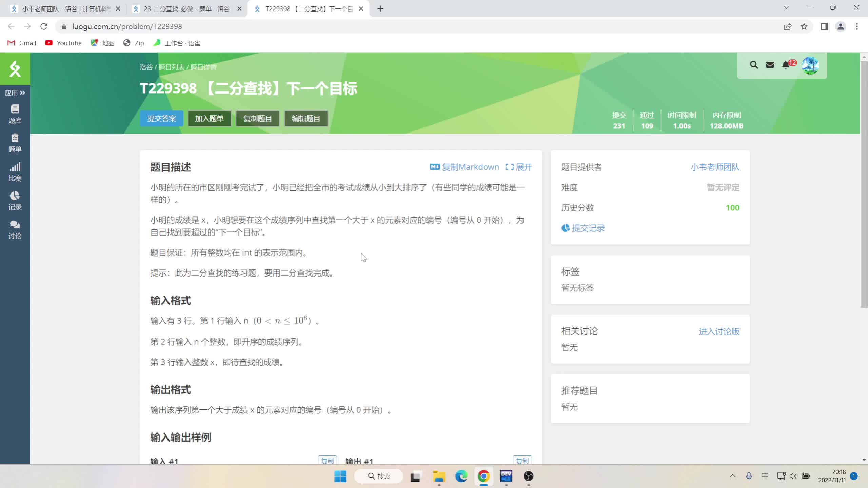Image resolution: width=868 pixels, height=488 pixels.
Task: Open the 记录 section in sidebar
Action: [x=15, y=201]
